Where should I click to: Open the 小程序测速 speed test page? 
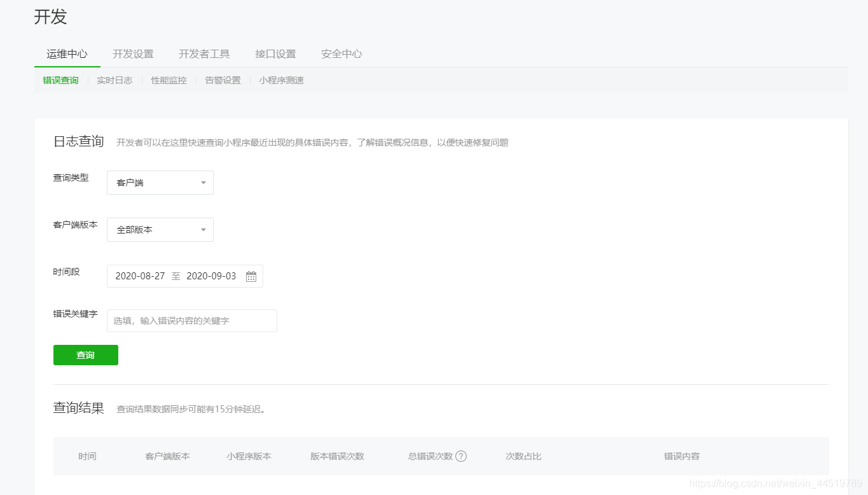click(281, 80)
